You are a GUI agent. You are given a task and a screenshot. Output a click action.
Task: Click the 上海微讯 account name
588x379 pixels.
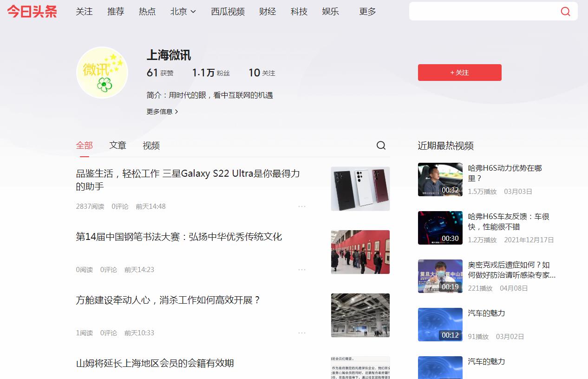tap(169, 55)
